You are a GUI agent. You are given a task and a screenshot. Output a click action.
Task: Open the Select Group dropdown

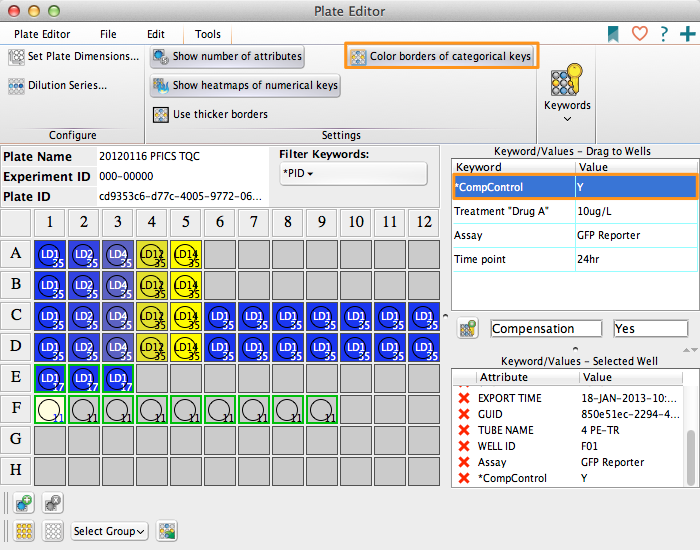(109, 531)
